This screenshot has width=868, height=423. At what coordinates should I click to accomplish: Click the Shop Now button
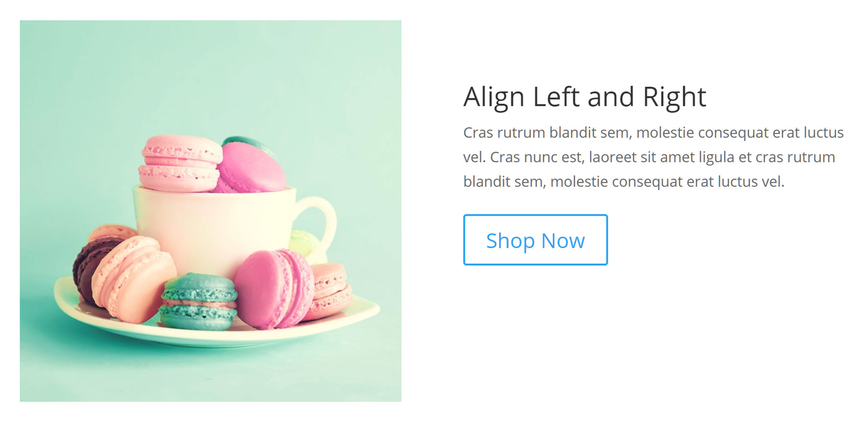pos(535,240)
